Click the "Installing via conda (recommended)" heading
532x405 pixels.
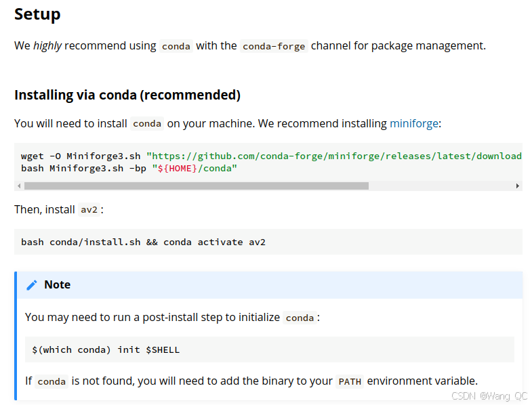[x=127, y=95]
